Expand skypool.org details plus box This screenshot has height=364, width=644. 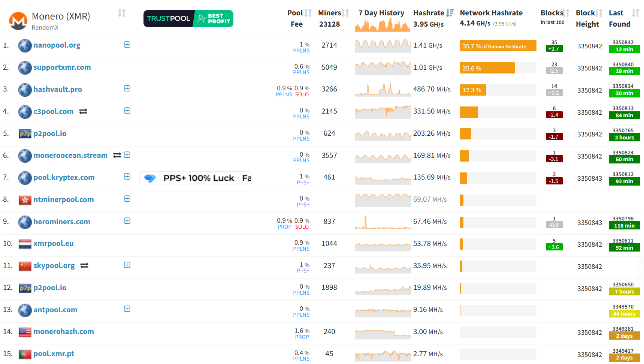click(127, 265)
